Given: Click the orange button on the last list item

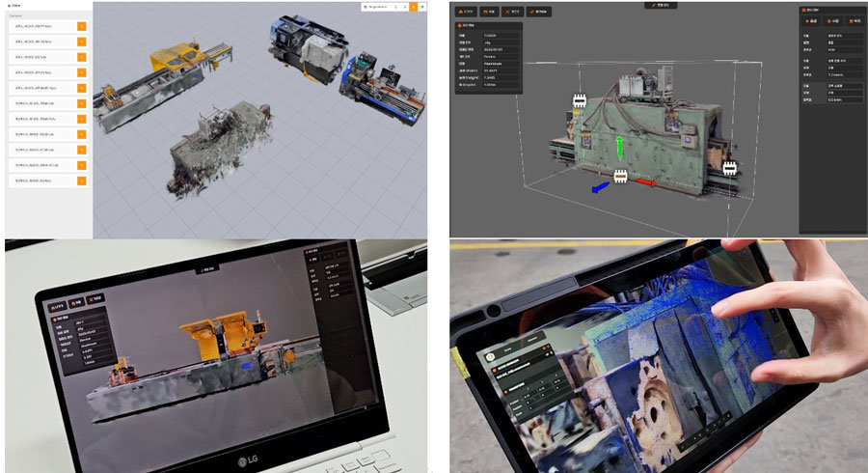Looking at the screenshot, I should click(82, 181).
